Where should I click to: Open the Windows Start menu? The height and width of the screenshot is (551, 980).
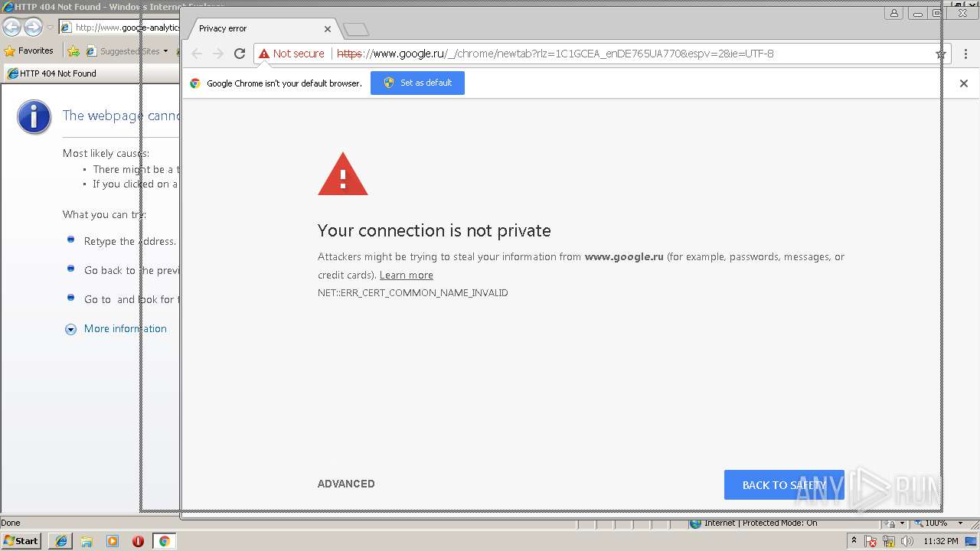(21, 541)
